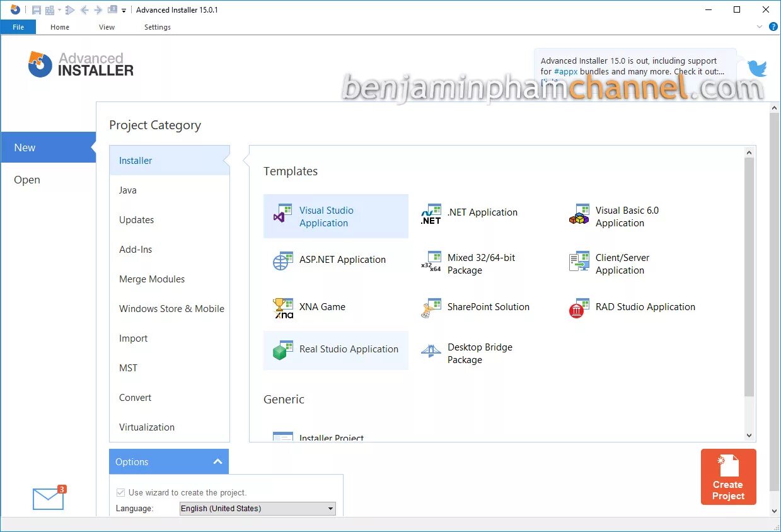This screenshot has height=532, width=781.
Task: Toggle Use wizard to create the project checkbox
Action: (120, 492)
